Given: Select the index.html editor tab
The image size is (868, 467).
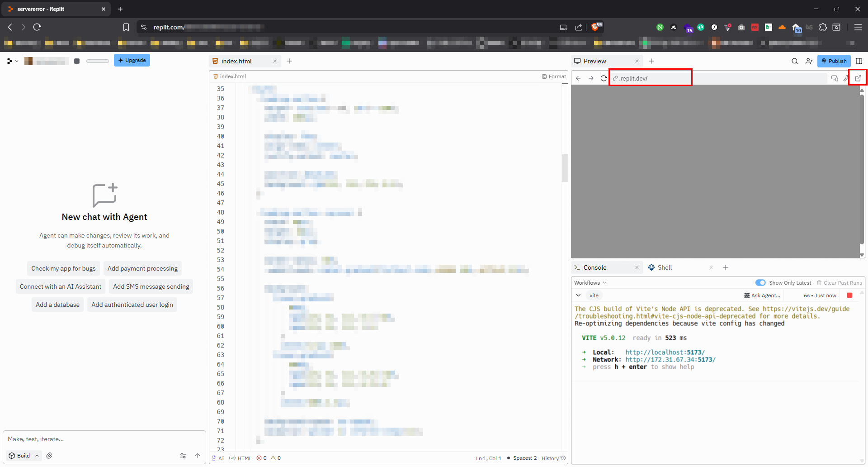Looking at the screenshot, I should 236,61.
